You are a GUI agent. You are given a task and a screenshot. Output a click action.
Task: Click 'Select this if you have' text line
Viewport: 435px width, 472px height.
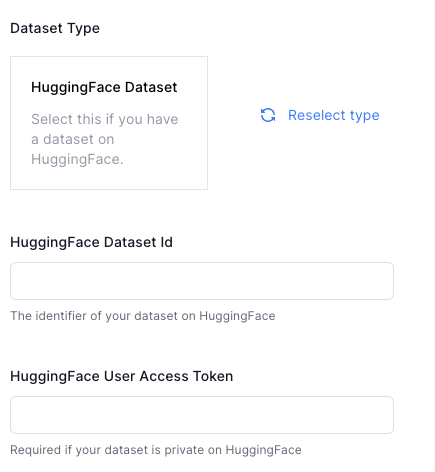pos(105,119)
